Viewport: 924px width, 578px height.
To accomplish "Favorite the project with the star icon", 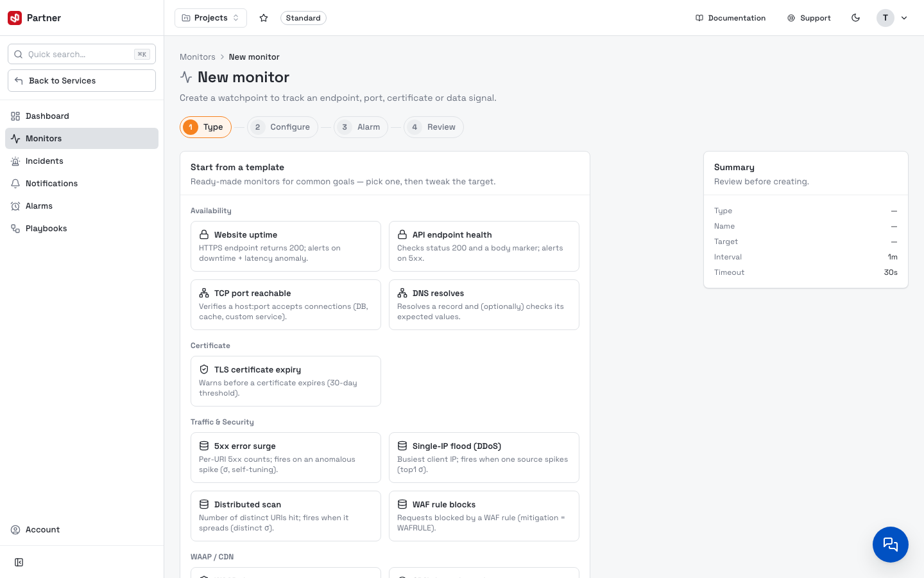I will point(264,18).
